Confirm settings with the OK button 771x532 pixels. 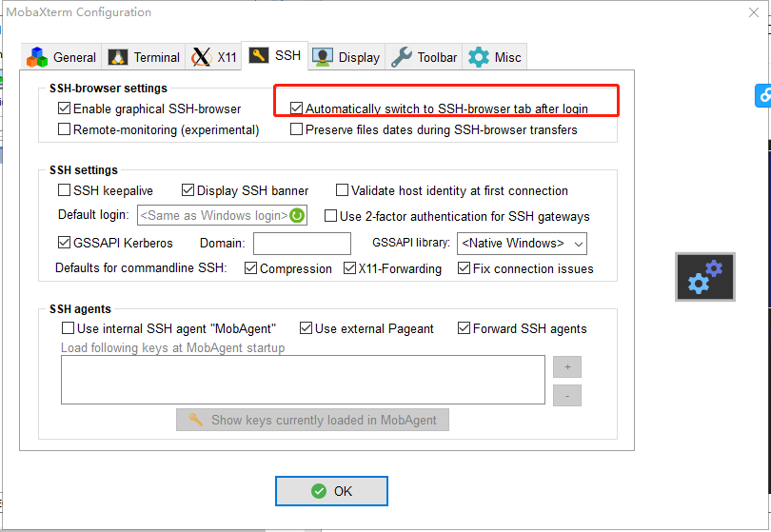tap(331, 491)
